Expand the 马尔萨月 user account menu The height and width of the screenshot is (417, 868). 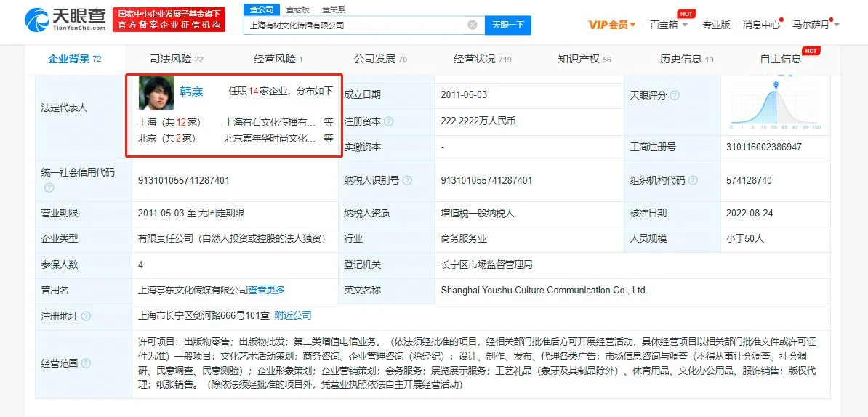[816, 25]
